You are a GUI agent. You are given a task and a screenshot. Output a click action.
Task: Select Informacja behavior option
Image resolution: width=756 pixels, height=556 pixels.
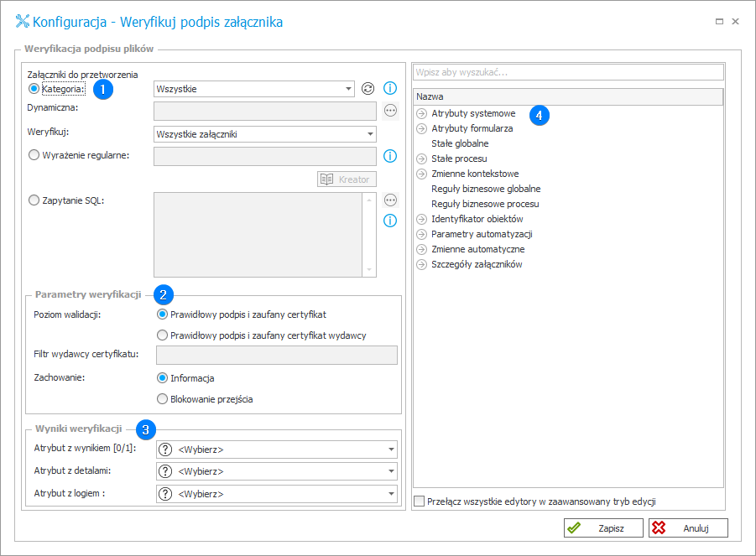(x=163, y=378)
